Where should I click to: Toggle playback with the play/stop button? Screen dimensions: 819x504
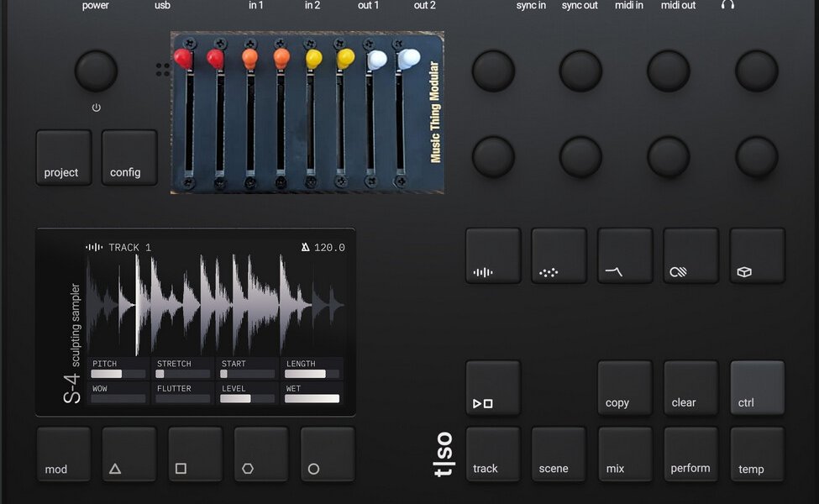[493, 388]
